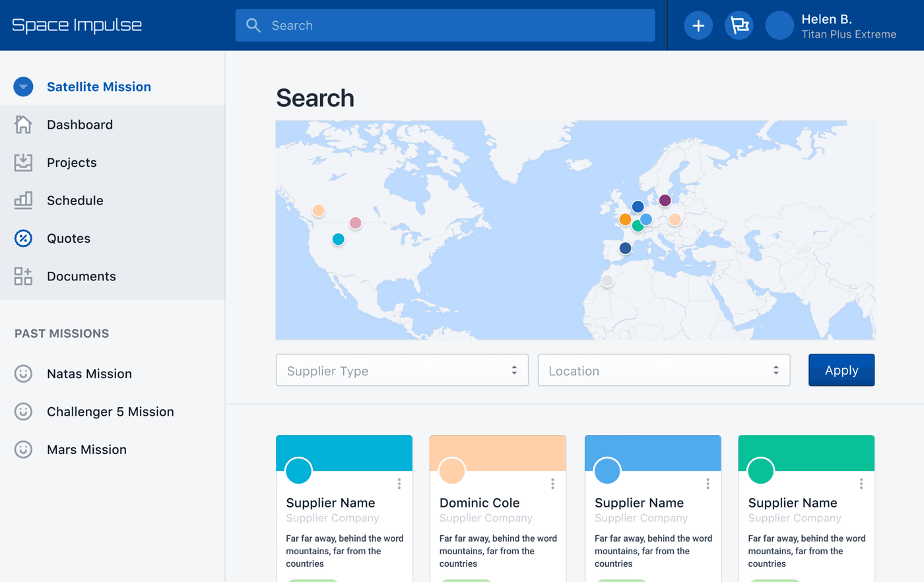The width and height of the screenshot is (924, 582).
Task: Open options menu on Dominic Cole card
Action: click(x=552, y=484)
